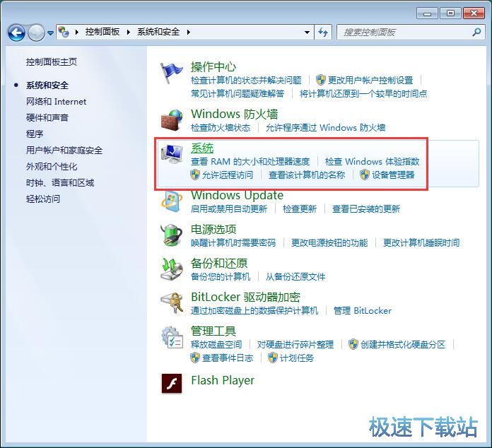Click 将计算机还原到一个较早的时间点 link
492x448 pixels.
pyautogui.click(x=363, y=93)
